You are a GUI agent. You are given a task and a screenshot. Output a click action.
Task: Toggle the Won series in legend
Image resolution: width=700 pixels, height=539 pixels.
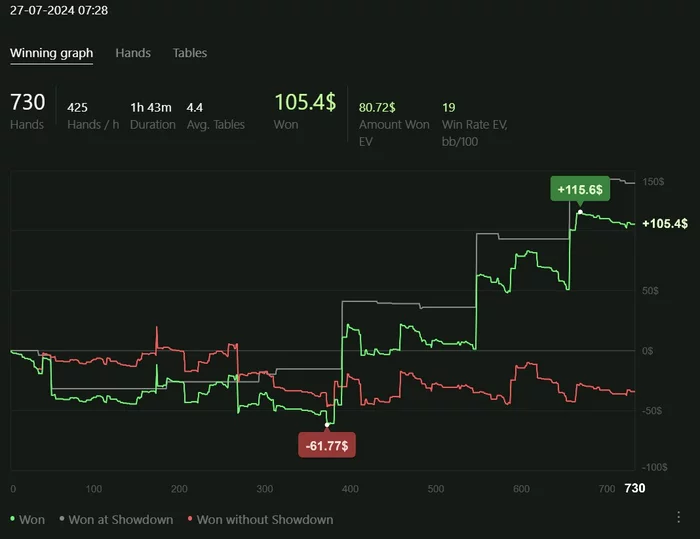pyautogui.click(x=28, y=519)
